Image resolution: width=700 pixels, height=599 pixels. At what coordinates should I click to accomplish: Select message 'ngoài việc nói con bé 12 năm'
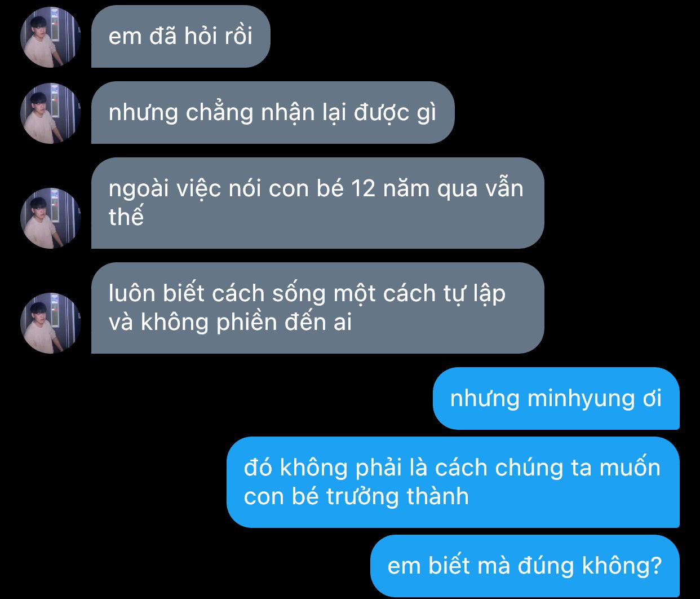click(318, 203)
